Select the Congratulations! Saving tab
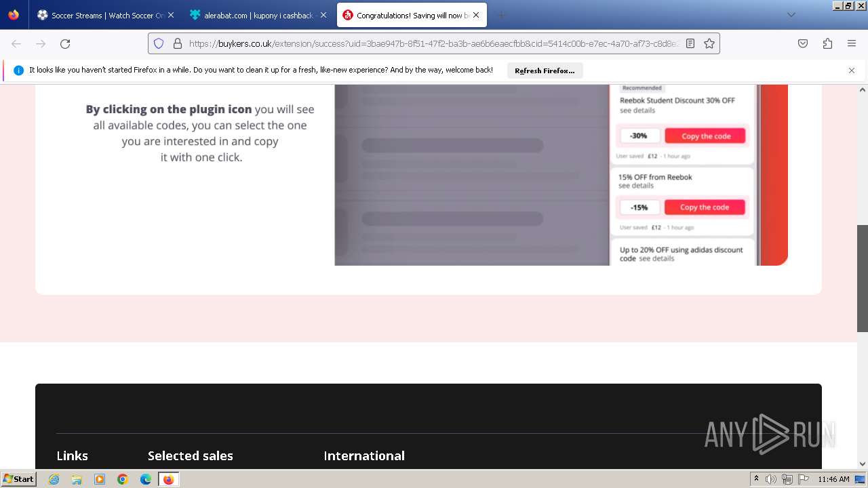The width and height of the screenshot is (868, 488). (412, 15)
